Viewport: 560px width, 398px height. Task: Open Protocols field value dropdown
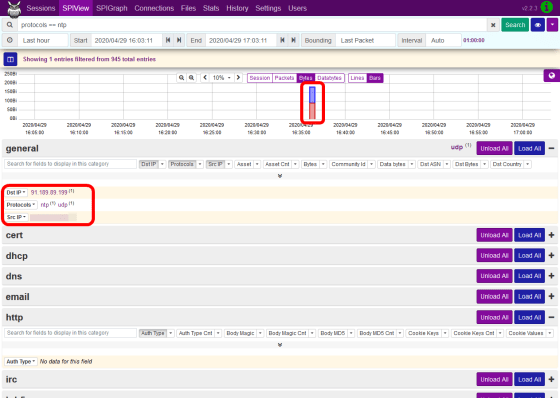pyautogui.click(x=21, y=205)
